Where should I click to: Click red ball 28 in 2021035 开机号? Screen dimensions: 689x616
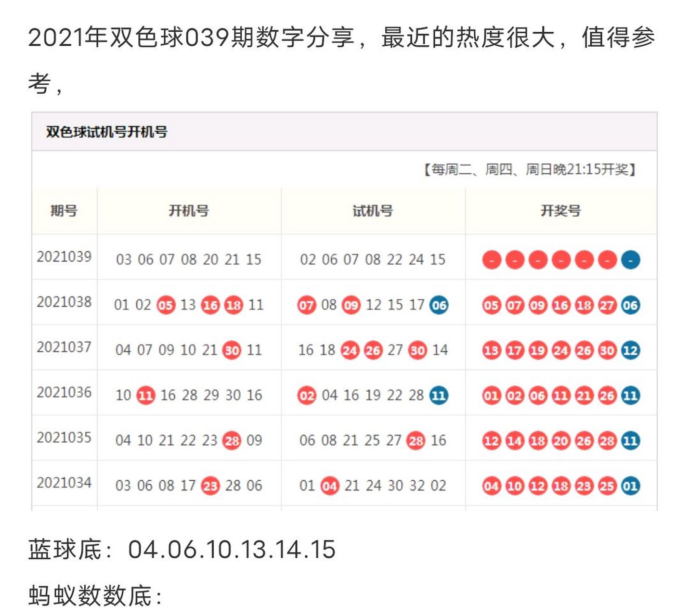pyautogui.click(x=232, y=441)
